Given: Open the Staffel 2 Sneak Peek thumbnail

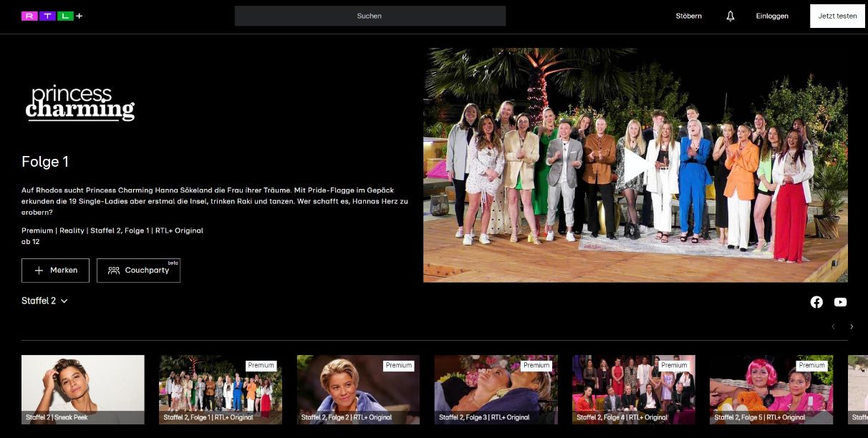Looking at the screenshot, I should point(83,389).
